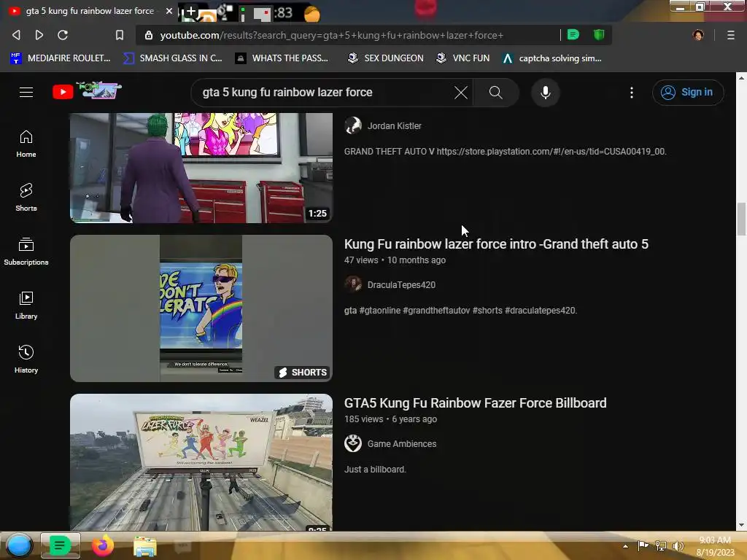Go to YouTube home via the logo
Screen dimensions: 747x560
(x=87, y=91)
